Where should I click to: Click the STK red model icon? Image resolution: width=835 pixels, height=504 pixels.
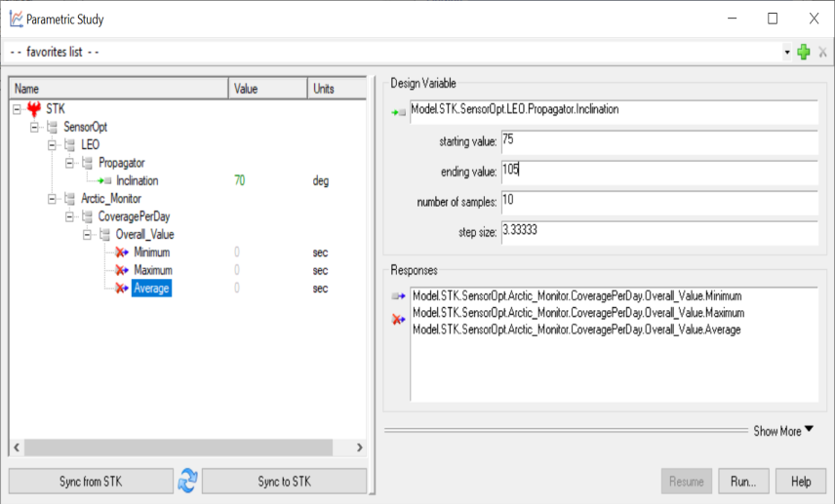[34, 109]
